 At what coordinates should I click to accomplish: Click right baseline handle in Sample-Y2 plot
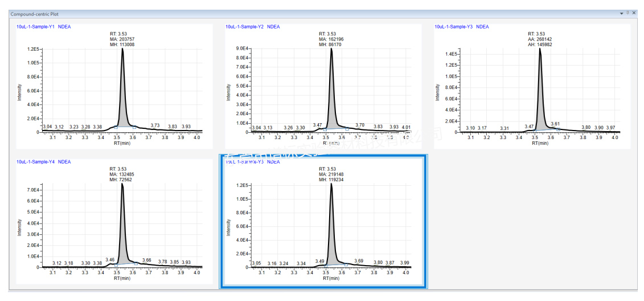point(348,129)
